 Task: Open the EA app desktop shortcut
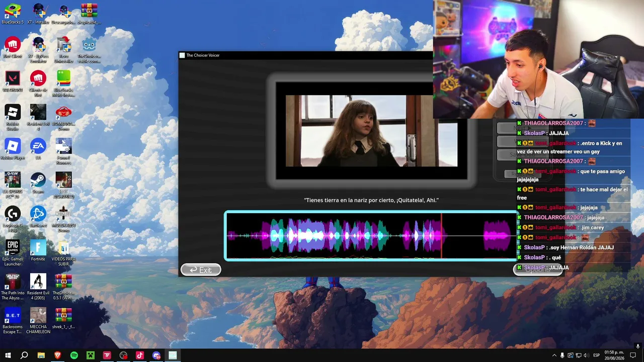click(38, 149)
